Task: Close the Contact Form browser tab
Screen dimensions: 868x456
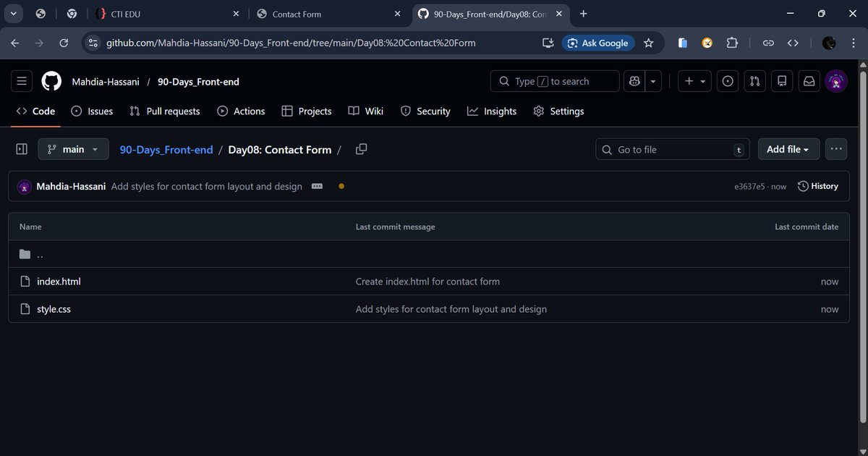Action: pos(397,14)
